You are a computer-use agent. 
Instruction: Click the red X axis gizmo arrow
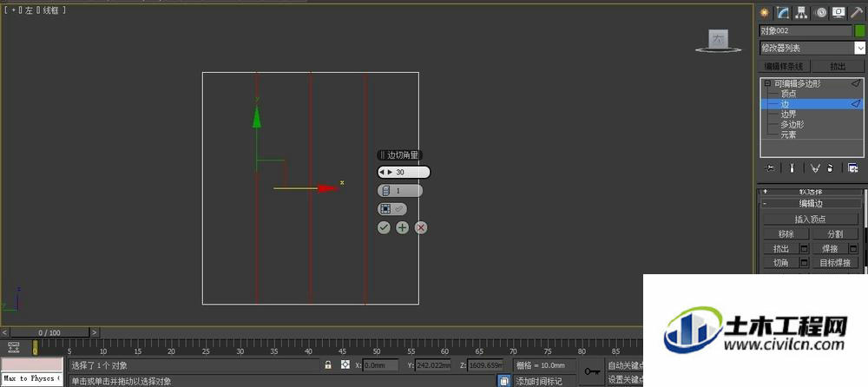point(328,188)
